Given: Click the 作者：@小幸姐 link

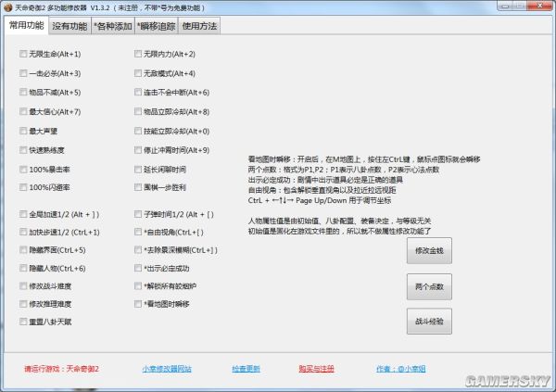Looking at the screenshot, I should click(400, 369).
